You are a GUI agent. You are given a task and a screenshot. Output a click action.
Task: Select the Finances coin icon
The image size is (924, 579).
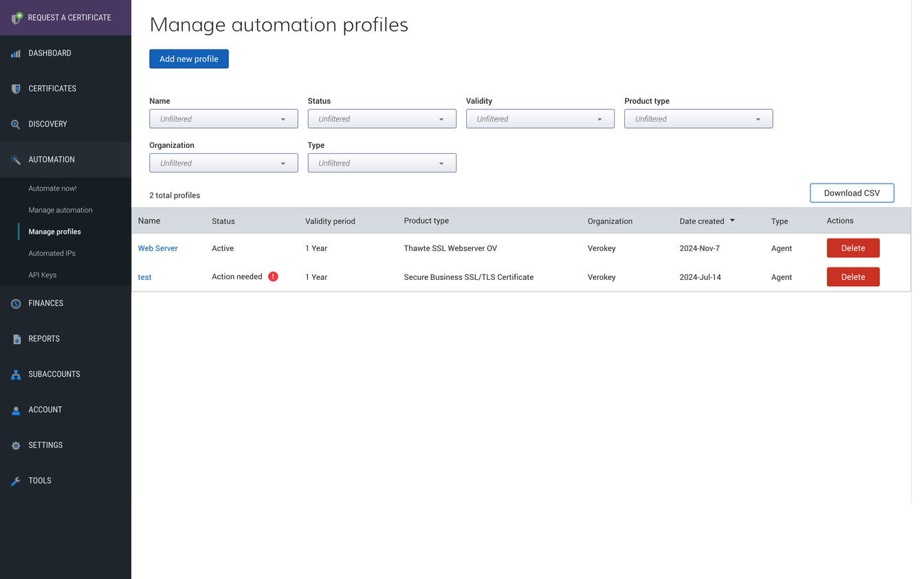pyautogui.click(x=15, y=303)
